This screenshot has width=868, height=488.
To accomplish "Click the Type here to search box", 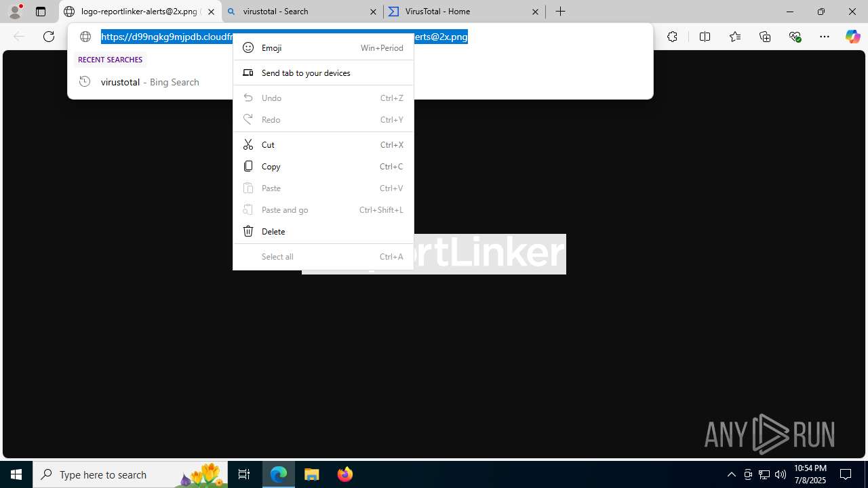I will 130,474.
